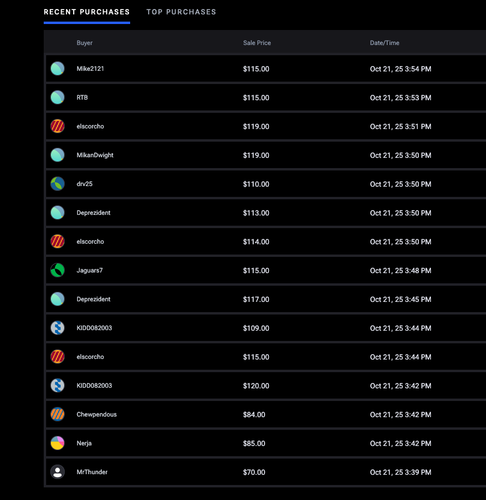Click the striped avatar beside $119.00 elscorcho
486x500 pixels.
pos(57,126)
